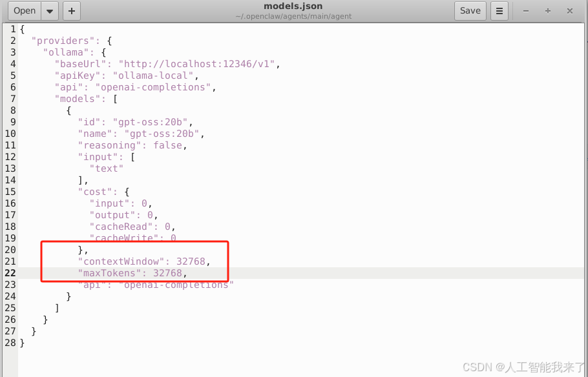
Task: Click the contextWindow value 32768
Action: point(191,261)
